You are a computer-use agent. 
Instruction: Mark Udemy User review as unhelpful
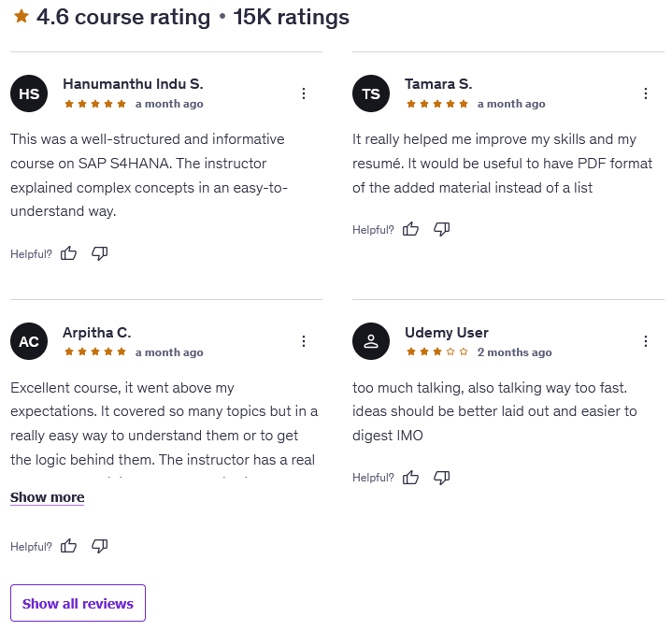441,478
